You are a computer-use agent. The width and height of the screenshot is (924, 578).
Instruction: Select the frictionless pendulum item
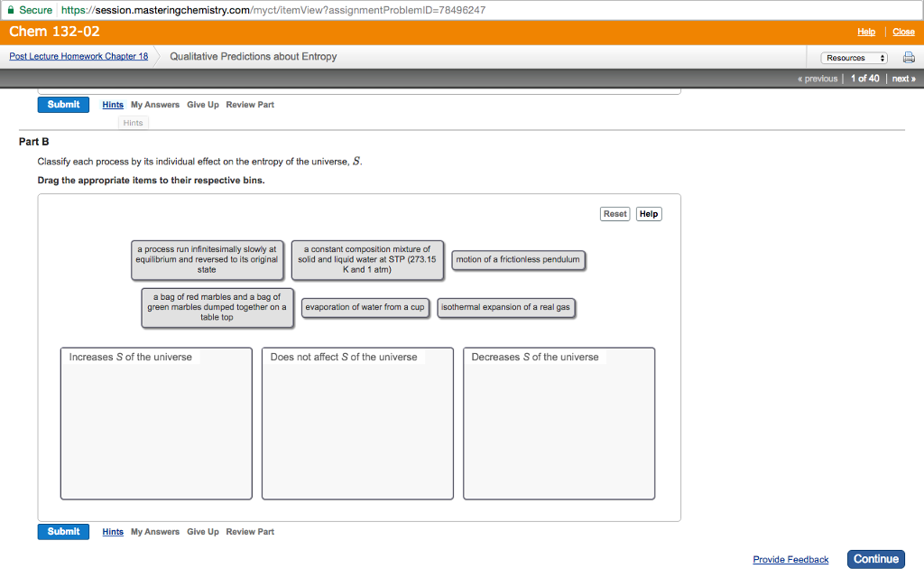tap(518, 260)
